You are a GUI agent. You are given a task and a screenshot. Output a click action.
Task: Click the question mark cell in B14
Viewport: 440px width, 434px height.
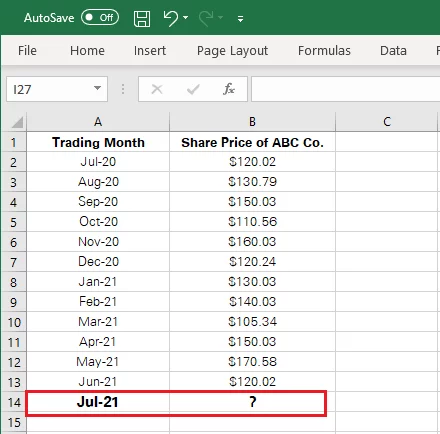pyautogui.click(x=252, y=402)
